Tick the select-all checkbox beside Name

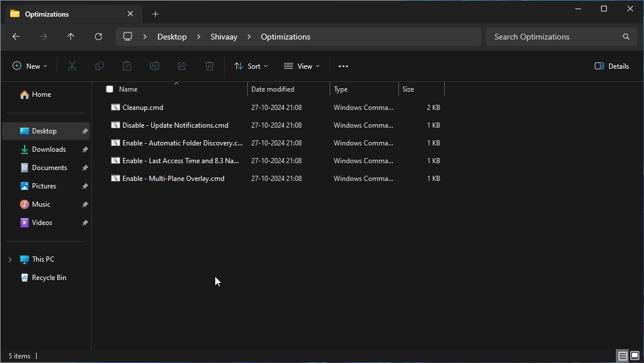tap(109, 89)
